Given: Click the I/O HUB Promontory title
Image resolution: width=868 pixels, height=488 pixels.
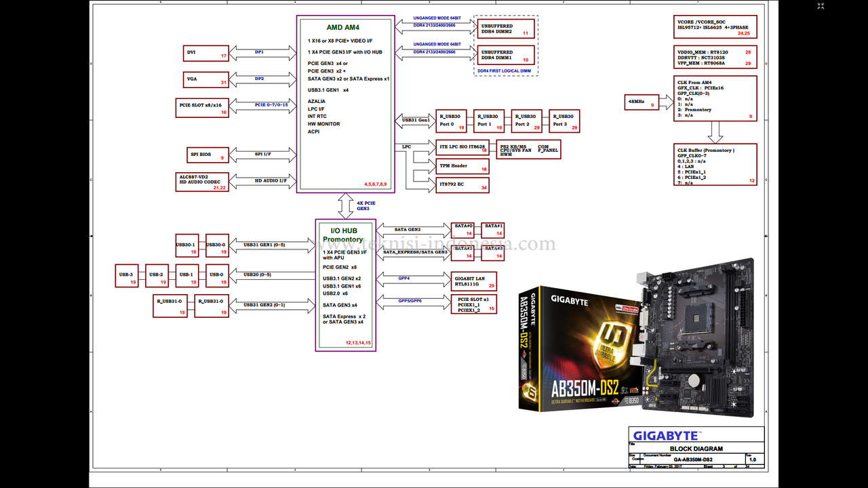Looking at the screenshot, I should 344,235.
